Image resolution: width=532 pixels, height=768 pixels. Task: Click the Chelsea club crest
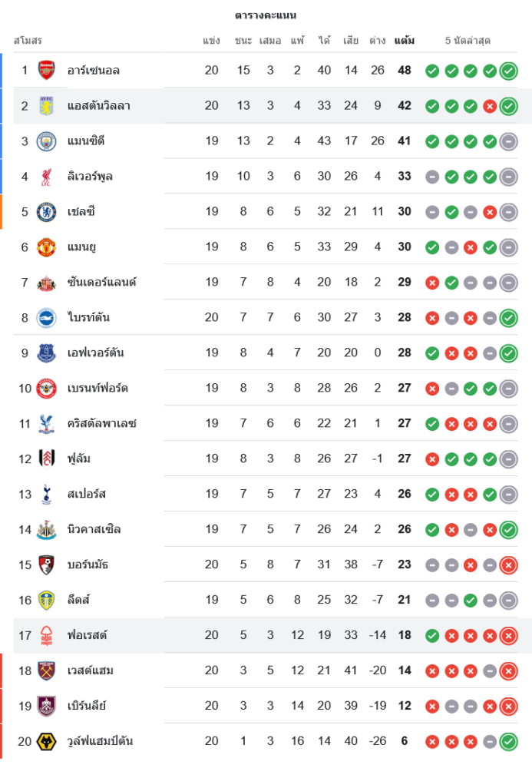tap(47, 212)
